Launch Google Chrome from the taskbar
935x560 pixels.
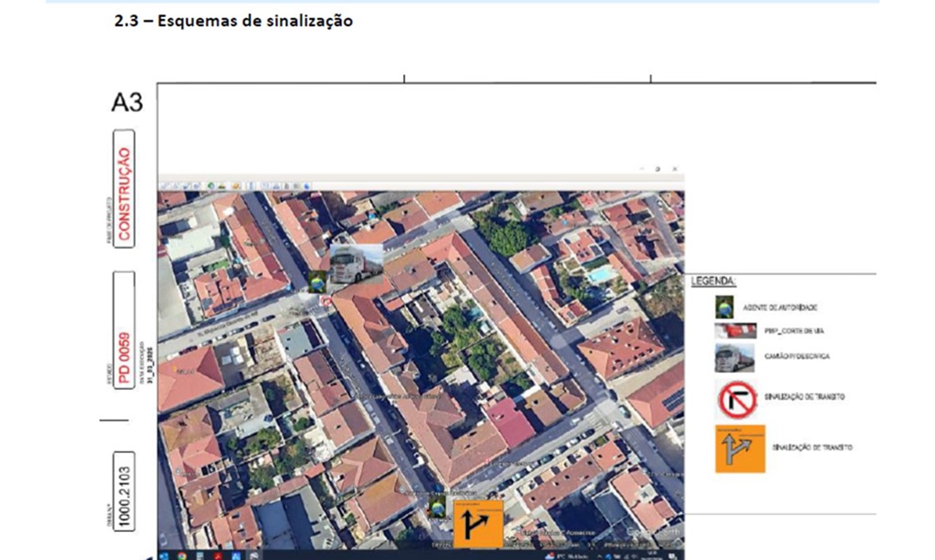click(x=181, y=554)
